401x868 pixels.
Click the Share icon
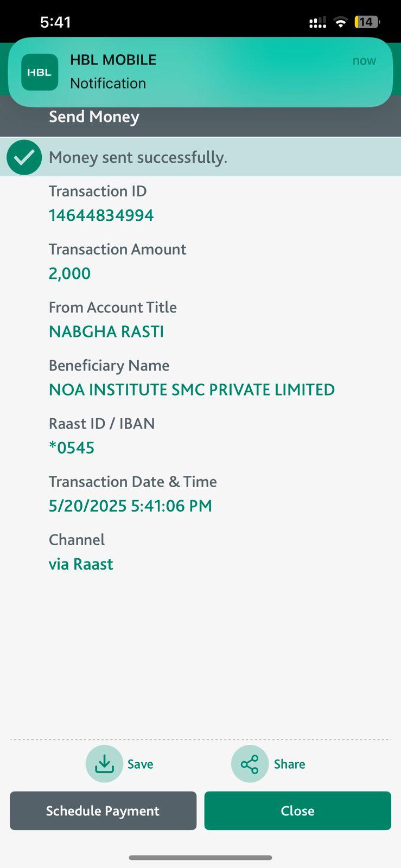tap(250, 764)
